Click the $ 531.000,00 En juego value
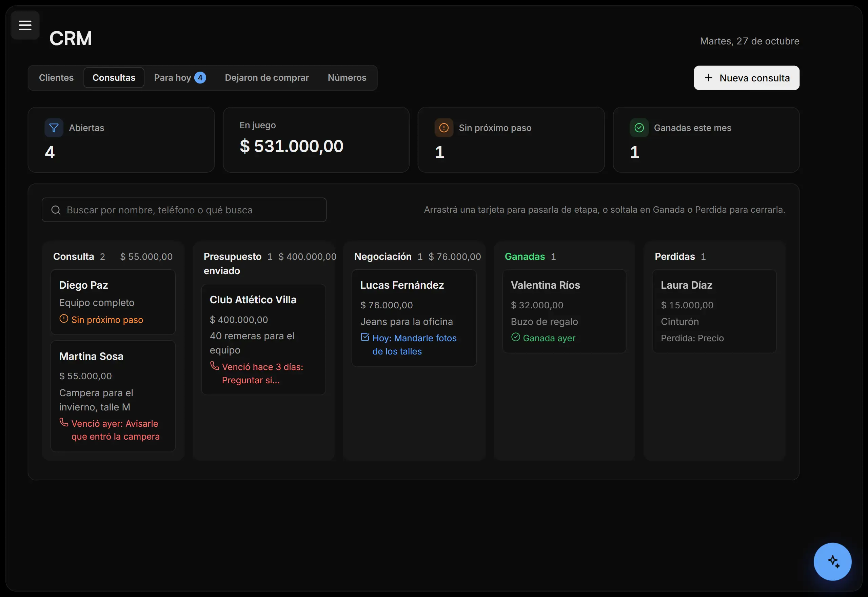This screenshot has width=868, height=597. tap(291, 146)
